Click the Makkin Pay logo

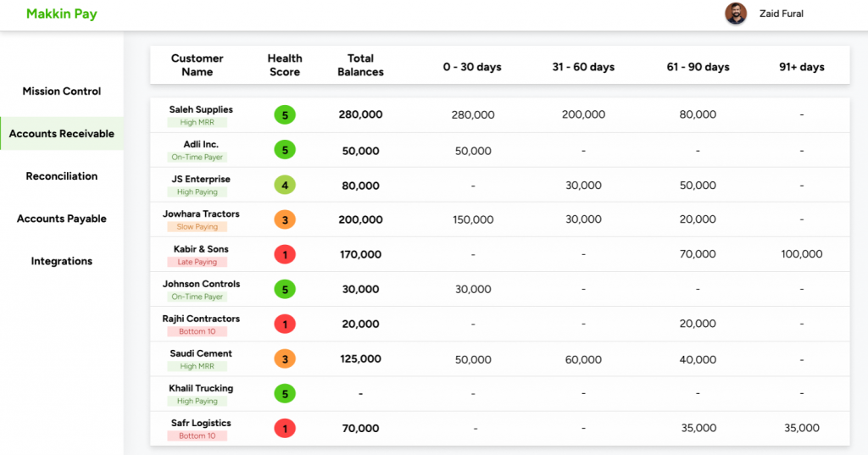pos(62,14)
